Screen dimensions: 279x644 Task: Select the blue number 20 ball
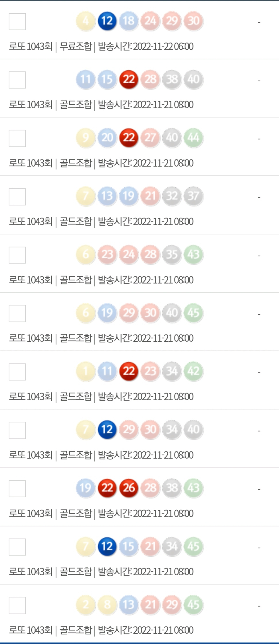click(x=107, y=138)
